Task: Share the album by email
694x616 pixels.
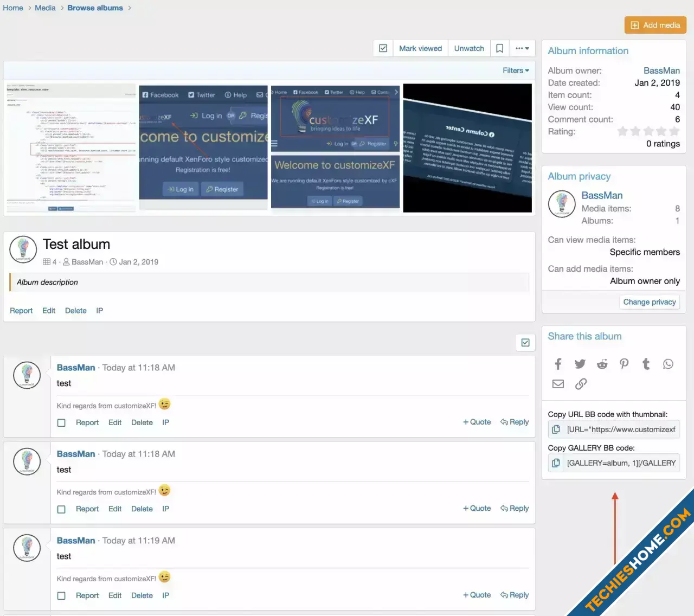Action: click(x=558, y=384)
